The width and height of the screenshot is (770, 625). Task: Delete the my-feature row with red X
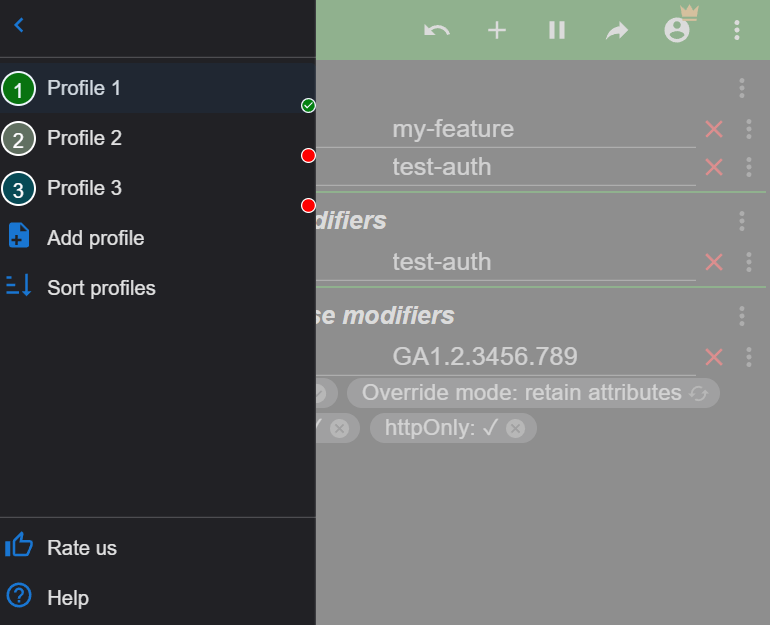pos(714,129)
